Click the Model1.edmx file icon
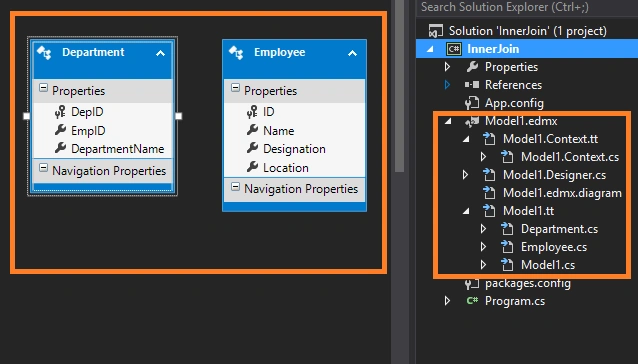The height and width of the screenshot is (364, 638). point(472,121)
